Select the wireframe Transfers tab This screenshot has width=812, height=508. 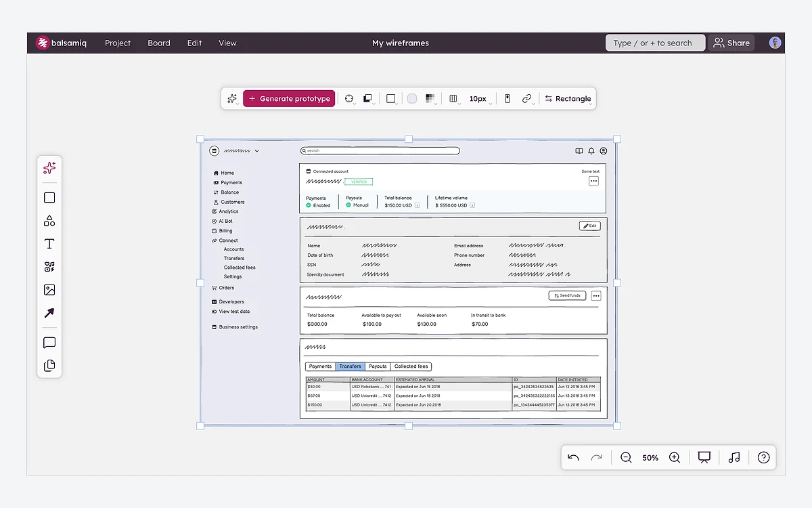350,366
